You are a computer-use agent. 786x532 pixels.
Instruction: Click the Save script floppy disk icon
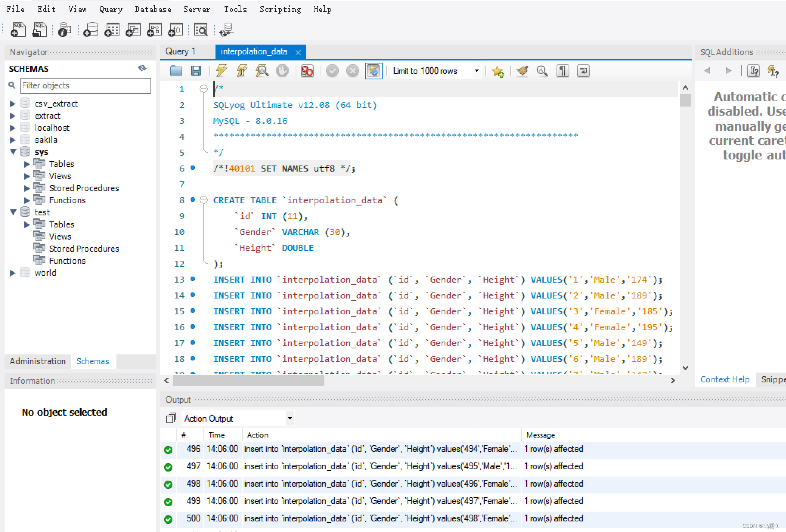coord(196,71)
